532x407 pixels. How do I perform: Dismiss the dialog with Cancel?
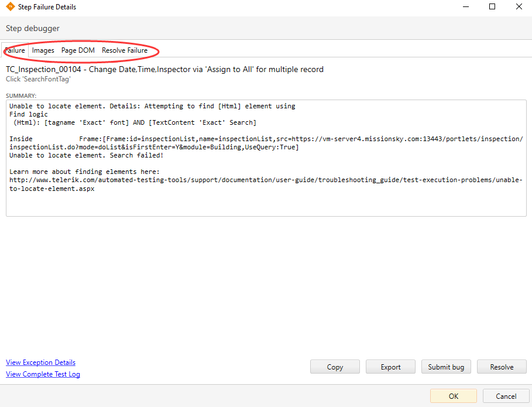click(x=506, y=396)
